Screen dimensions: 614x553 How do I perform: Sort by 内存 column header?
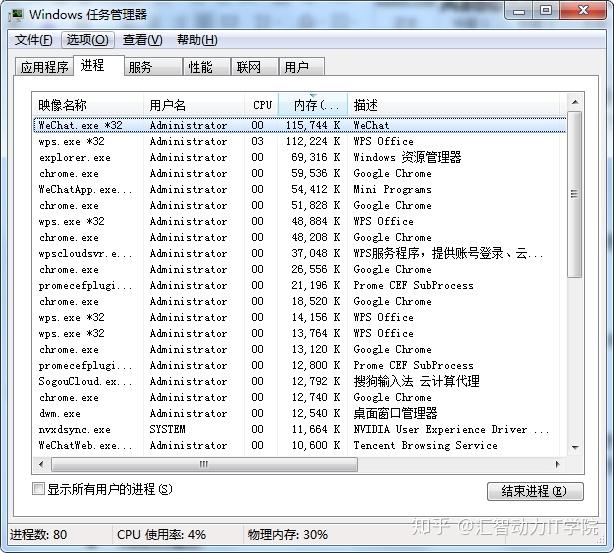pos(313,105)
